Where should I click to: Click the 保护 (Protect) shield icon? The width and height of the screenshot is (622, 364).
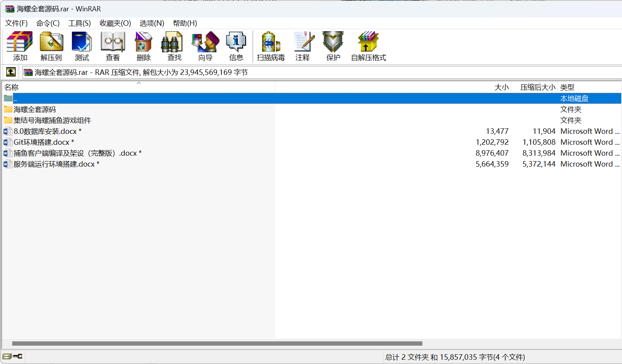pos(333,46)
